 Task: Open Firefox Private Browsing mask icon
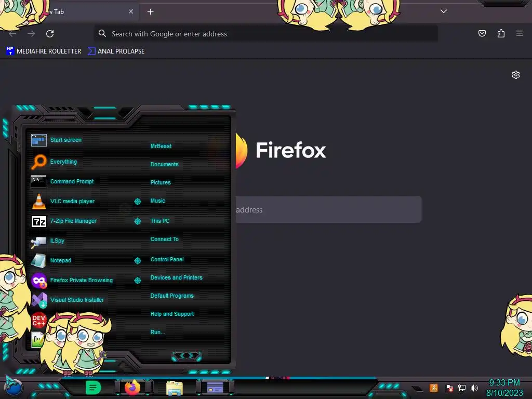[x=38, y=281]
